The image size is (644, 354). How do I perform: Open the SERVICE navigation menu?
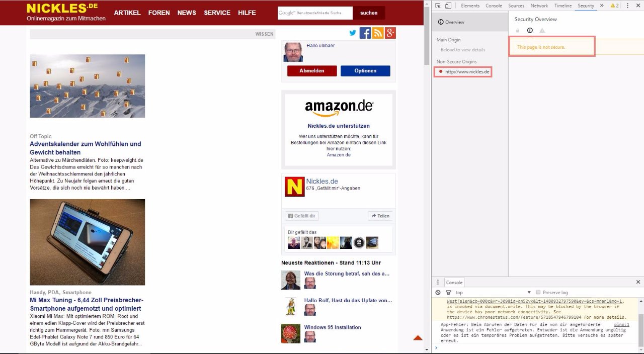pos(217,13)
